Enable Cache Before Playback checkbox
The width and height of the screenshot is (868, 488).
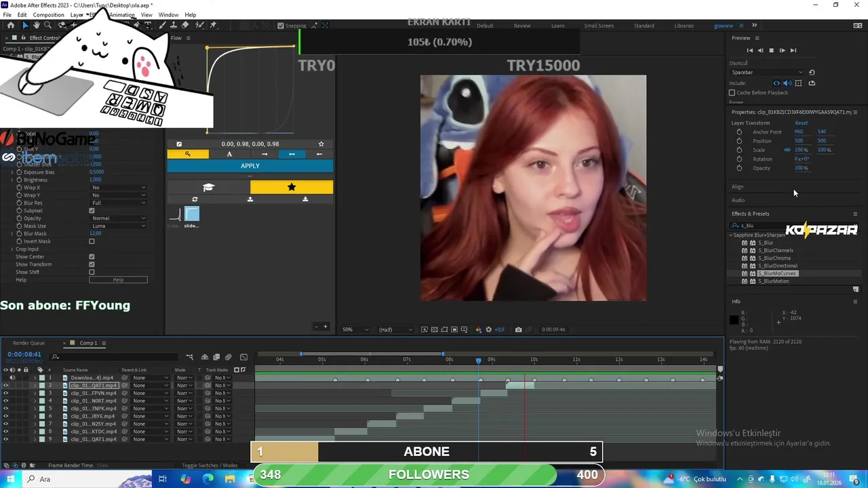pyautogui.click(x=732, y=92)
